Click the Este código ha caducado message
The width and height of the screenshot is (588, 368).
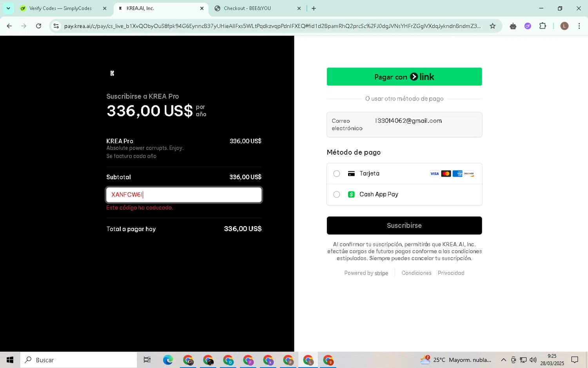[140, 208]
